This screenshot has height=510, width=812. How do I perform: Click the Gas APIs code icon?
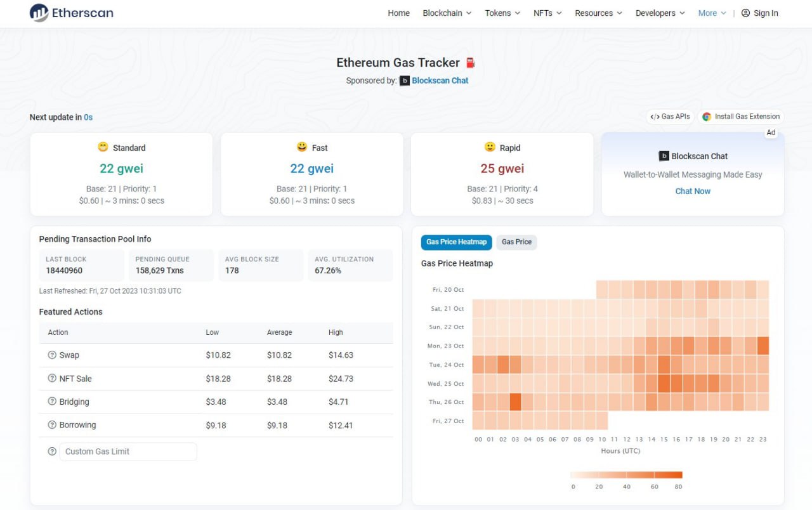pos(655,117)
